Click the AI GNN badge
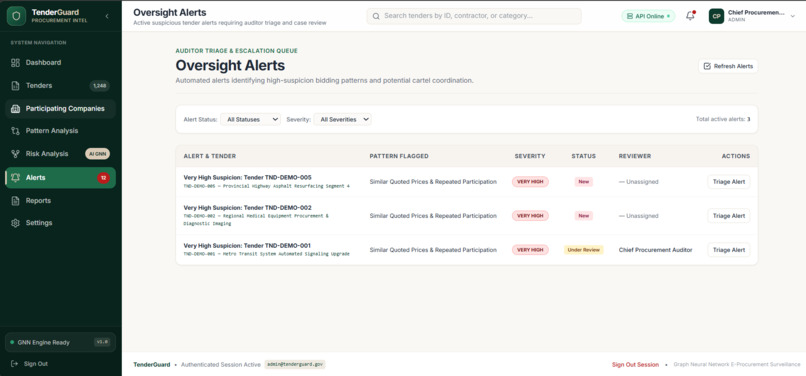This screenshot has width=806, height=376. tap(97, 154)
